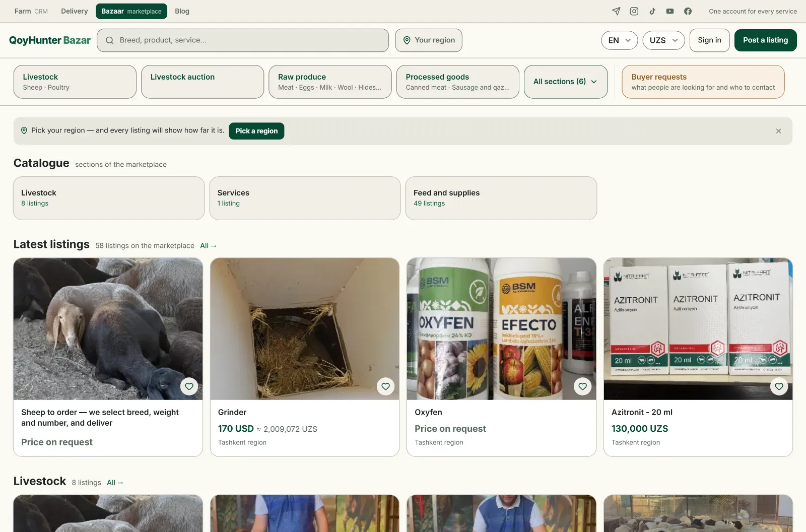
Task: Open the All link beside Latest listings
Action: pyautogui.click(x=208, y=246)
